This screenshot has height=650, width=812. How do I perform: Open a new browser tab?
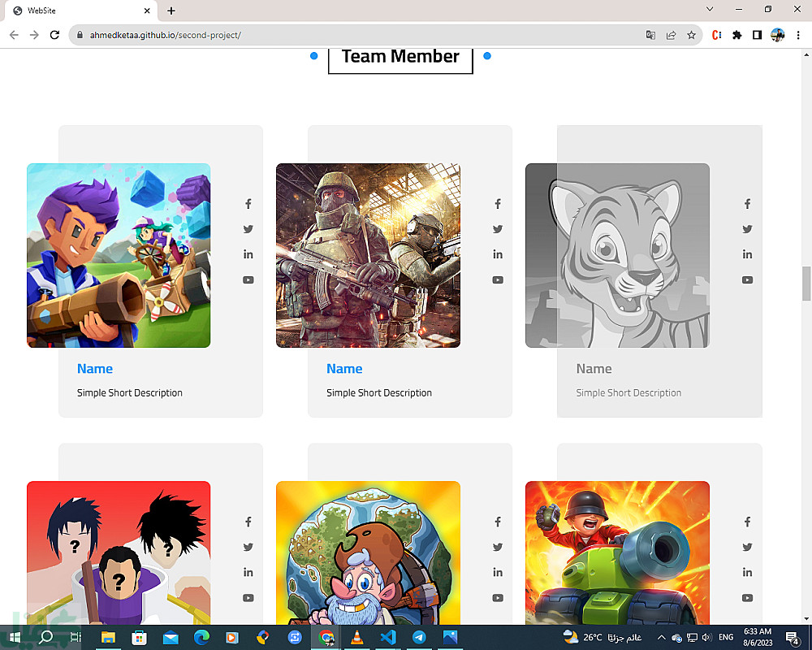click(x=171, y=11)
